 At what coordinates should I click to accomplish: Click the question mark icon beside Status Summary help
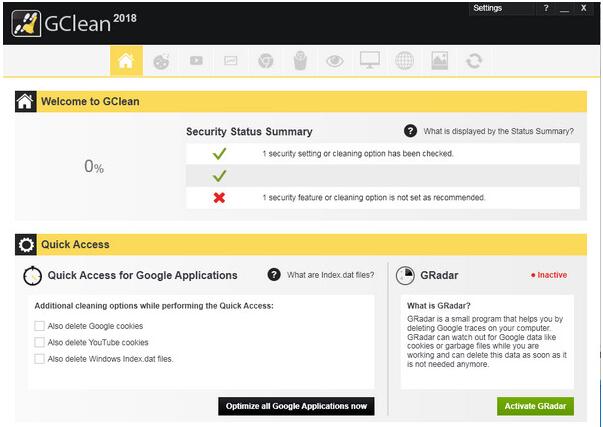pyautogui.click(x=410, y=131)
